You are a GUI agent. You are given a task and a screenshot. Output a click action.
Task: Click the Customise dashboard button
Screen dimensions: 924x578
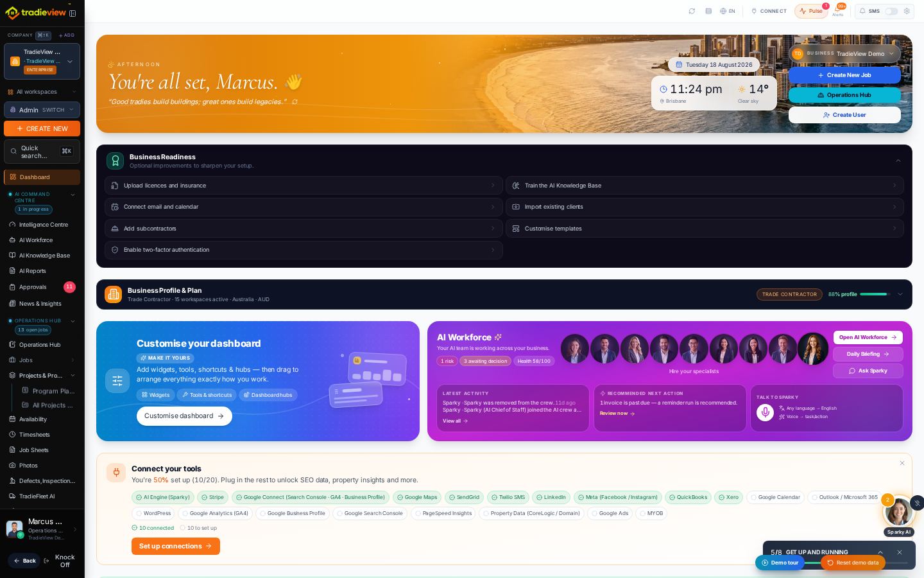[x=184, y=416]
